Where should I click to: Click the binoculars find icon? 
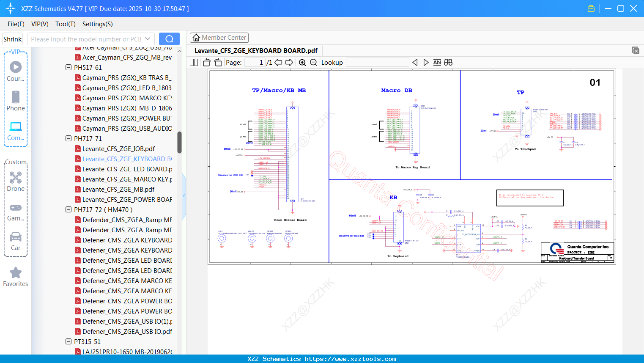[448, 63]
